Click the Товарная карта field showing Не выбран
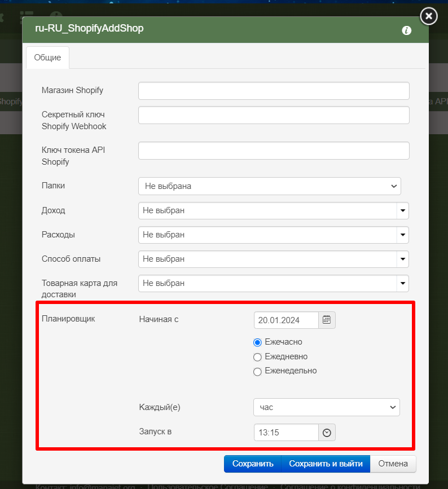Image resolution: width=448 pixels, height=489 pixels. [x=267, y=283]
